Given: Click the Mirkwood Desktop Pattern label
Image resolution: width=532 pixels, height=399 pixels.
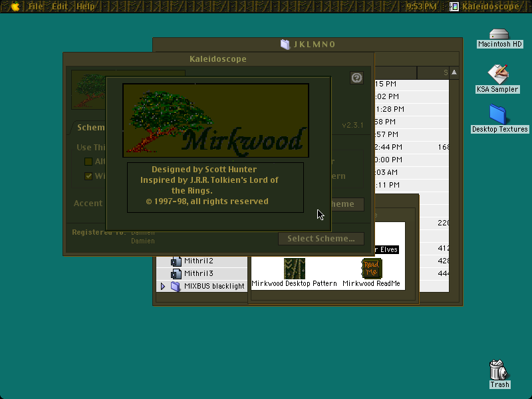Looking at the screenshot, I should point(294,283).
